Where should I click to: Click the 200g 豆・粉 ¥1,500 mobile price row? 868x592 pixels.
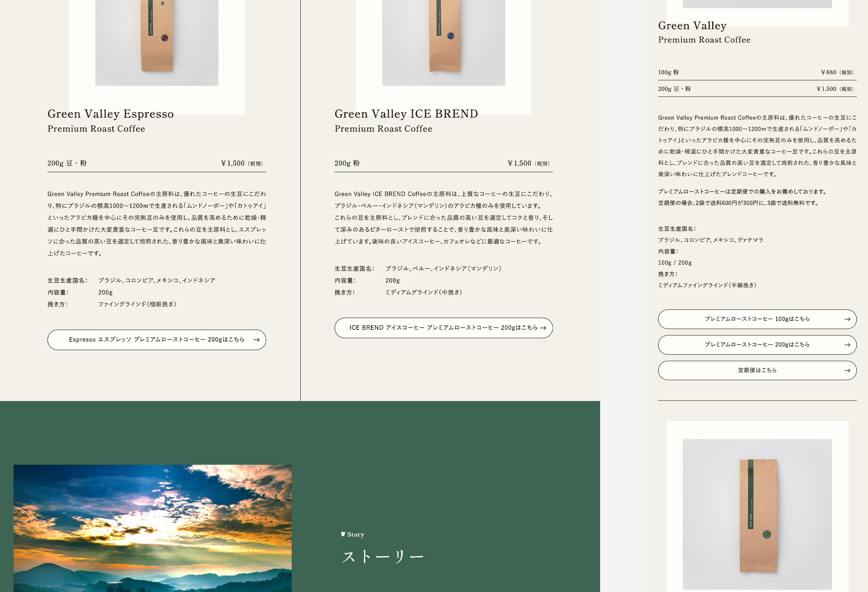757,89
